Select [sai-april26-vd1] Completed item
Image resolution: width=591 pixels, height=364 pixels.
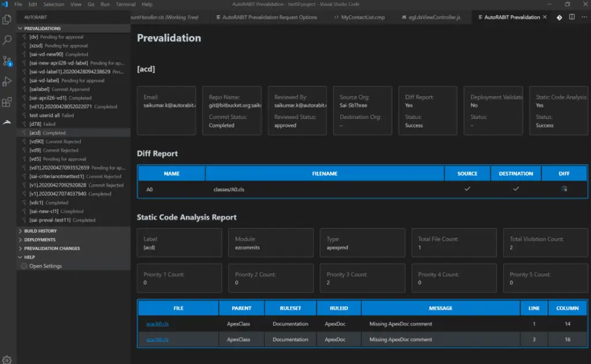(73, 98)
